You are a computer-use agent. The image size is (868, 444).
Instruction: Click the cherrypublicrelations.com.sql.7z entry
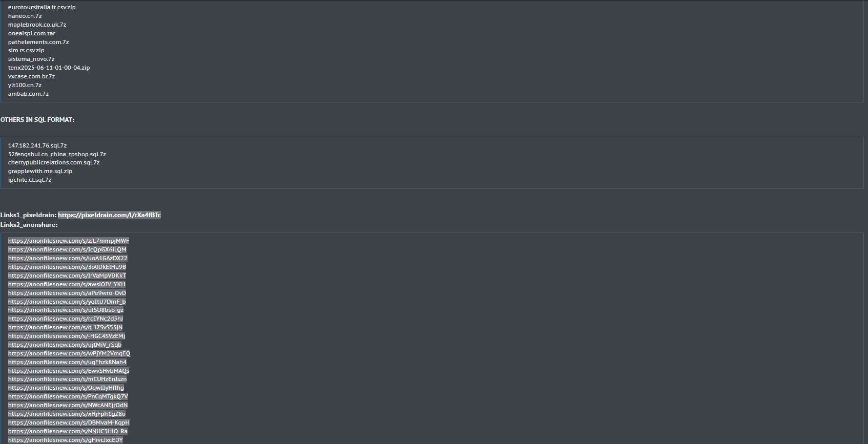point(54,162)
